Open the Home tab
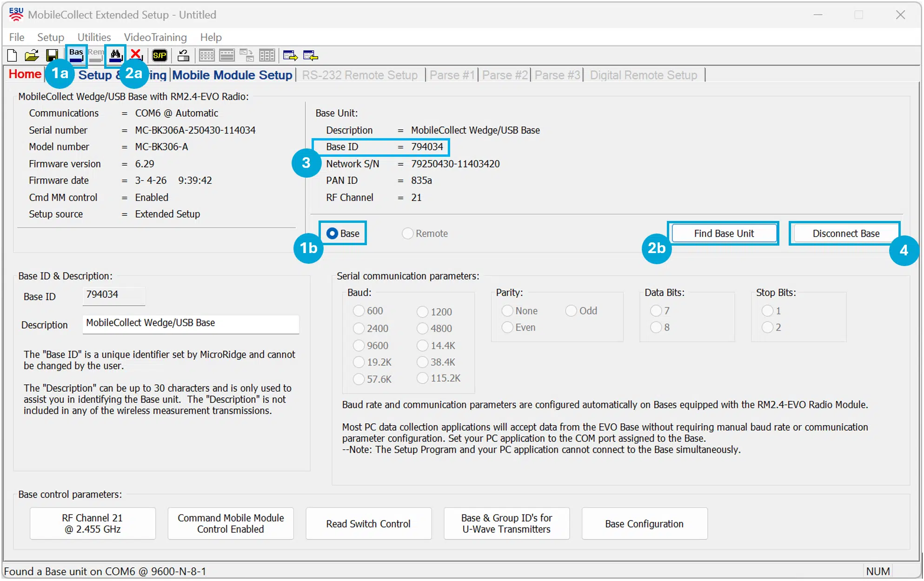Viewport: 924px width, 581px height. coord(25,74)
